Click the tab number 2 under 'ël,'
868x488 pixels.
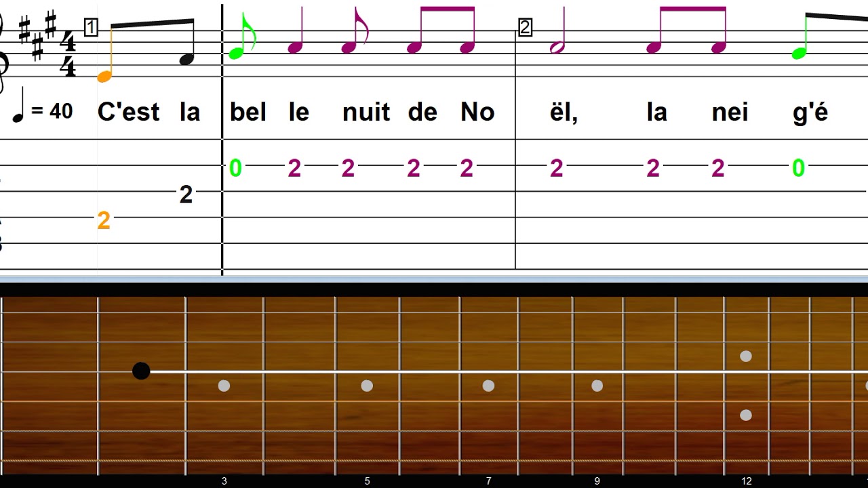[557, 168]
